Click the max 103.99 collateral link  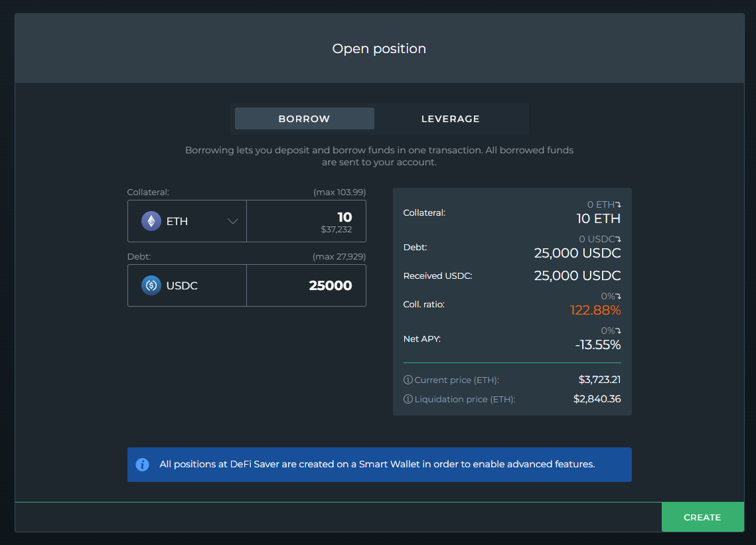click(x=339, y=193)
